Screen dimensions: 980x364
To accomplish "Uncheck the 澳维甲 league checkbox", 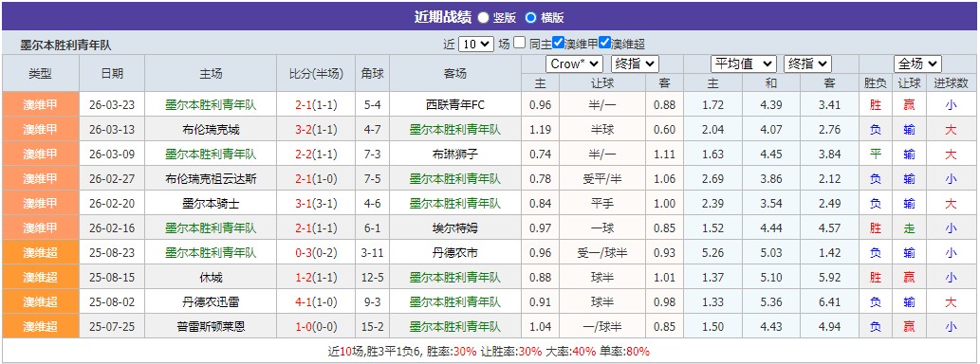I will (x=558, y=43).
